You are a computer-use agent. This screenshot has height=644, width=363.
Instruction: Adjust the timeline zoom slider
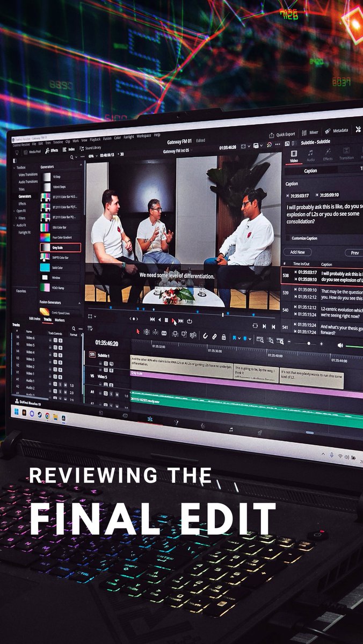(x=308, y=343)
